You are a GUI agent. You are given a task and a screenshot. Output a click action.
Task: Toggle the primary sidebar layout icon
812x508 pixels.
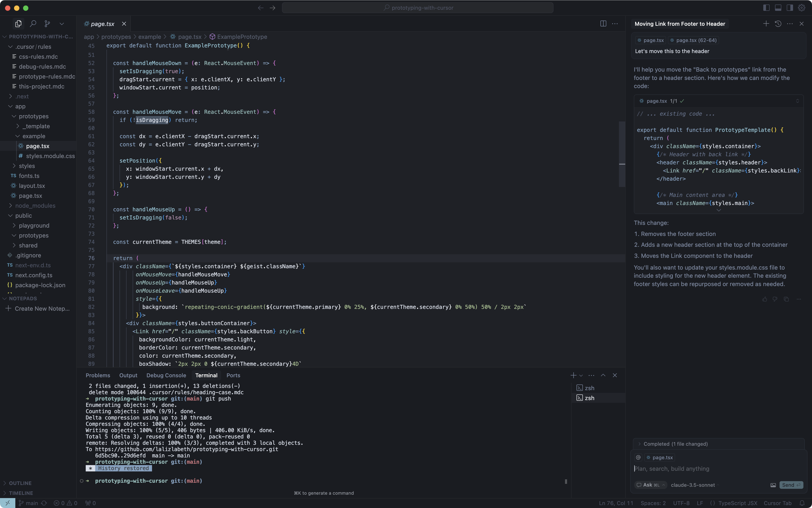point(766,8)
